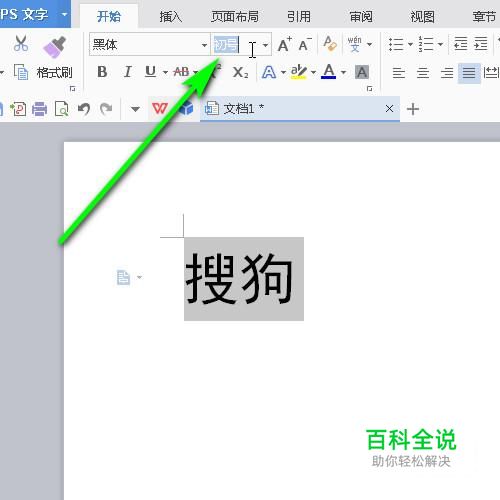Open the clipboard group dialog launcher

[72, 88]
